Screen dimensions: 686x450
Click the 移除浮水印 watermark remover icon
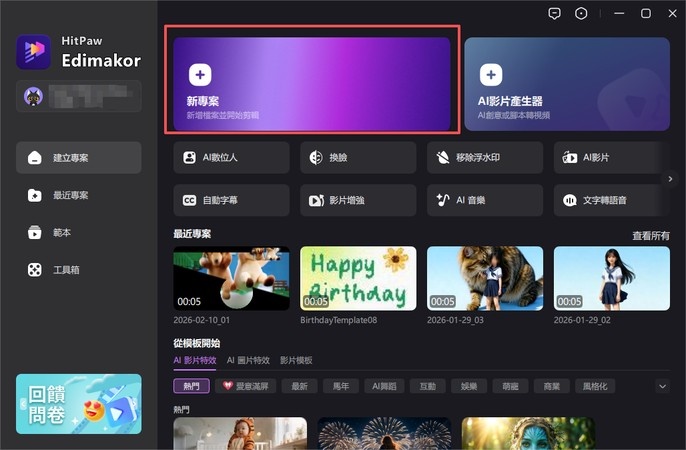pos(443,157)
